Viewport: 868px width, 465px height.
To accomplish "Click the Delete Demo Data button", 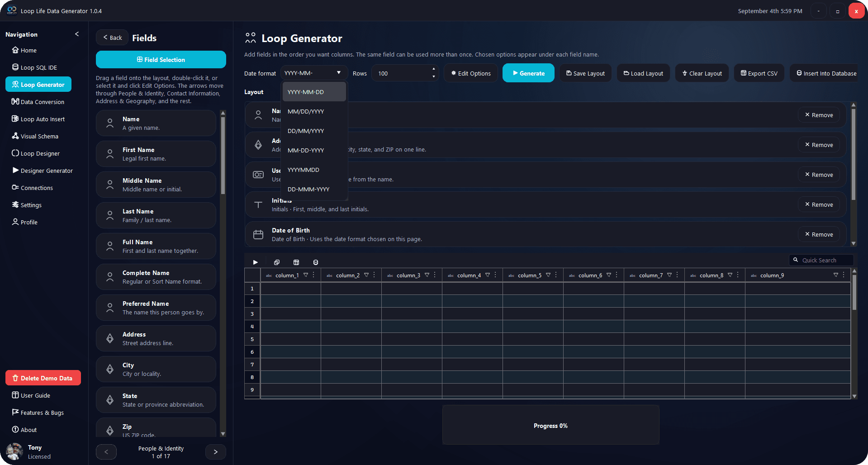I will point(43,378).
